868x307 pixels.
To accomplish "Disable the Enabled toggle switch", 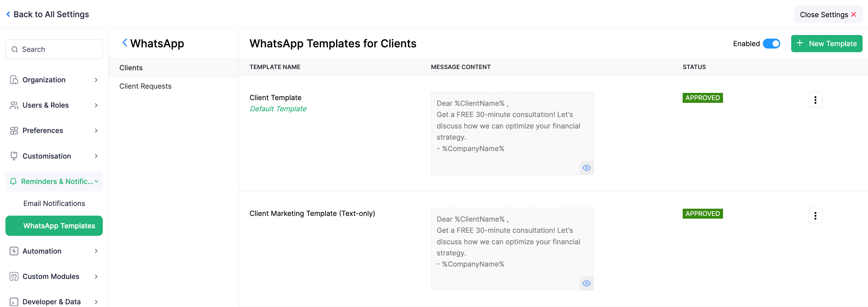I will pos(771,44).
